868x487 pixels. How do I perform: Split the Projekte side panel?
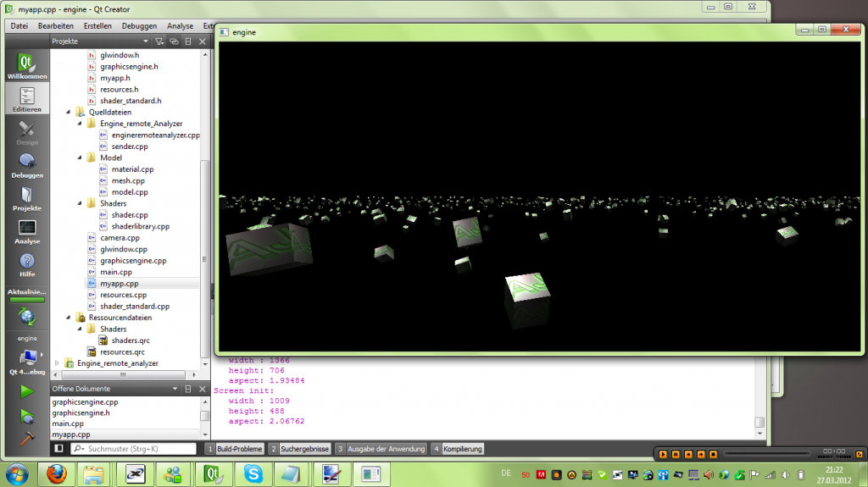[188, 42]
